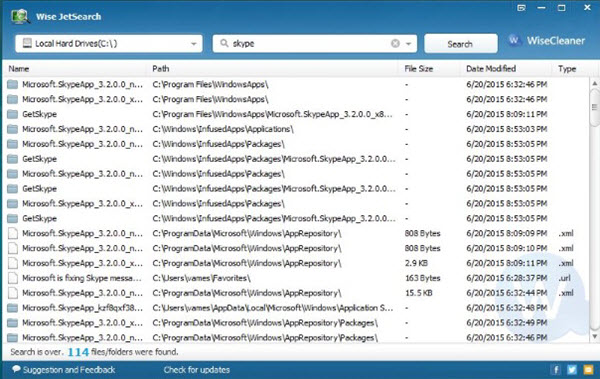Click file icon of the 2.9 KB row

13,263
